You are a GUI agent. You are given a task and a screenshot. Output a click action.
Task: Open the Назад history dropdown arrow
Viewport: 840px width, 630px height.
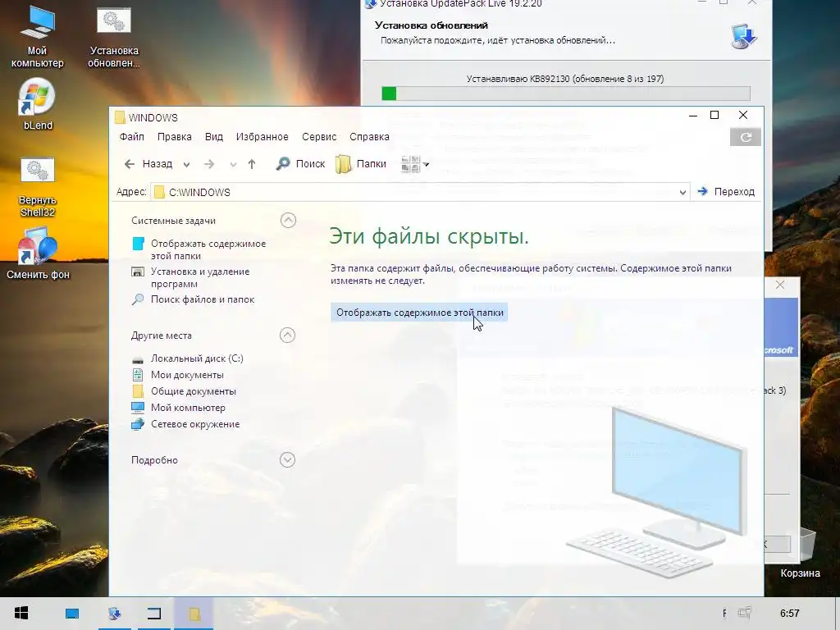point(186,165)
